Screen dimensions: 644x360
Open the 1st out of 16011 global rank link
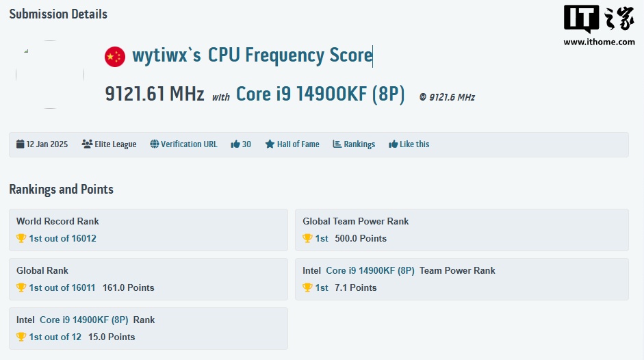62,287
